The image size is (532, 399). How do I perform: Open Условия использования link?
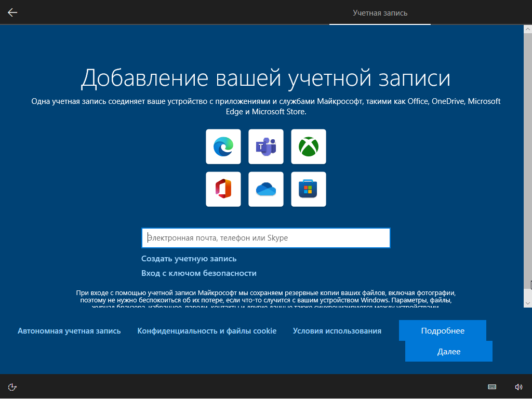click(337, 331)
